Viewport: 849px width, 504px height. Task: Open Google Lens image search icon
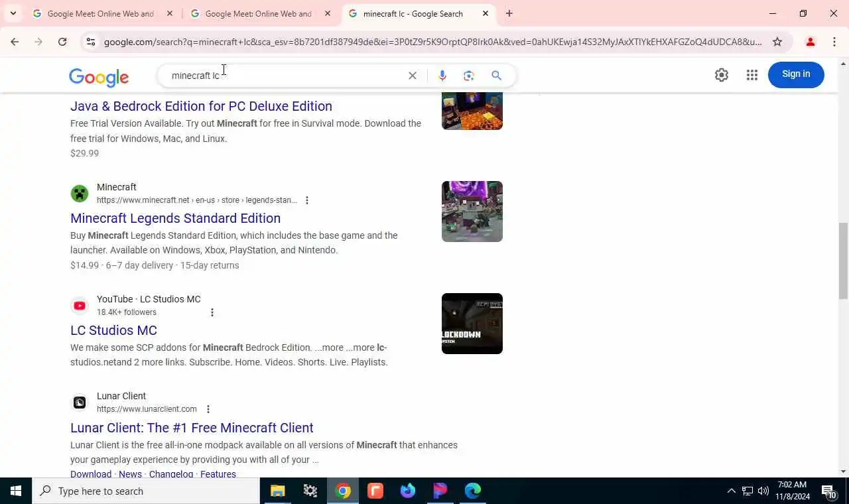469,76
